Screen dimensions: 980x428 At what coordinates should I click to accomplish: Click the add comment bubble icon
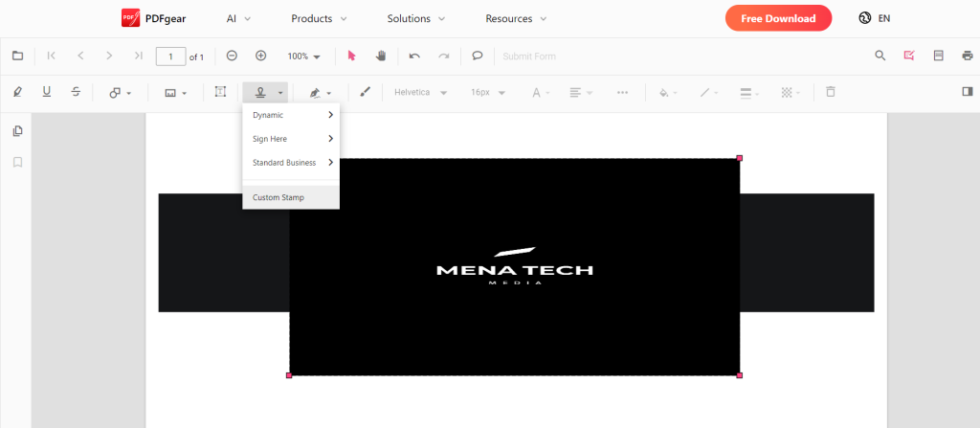[x=478, y=56]
